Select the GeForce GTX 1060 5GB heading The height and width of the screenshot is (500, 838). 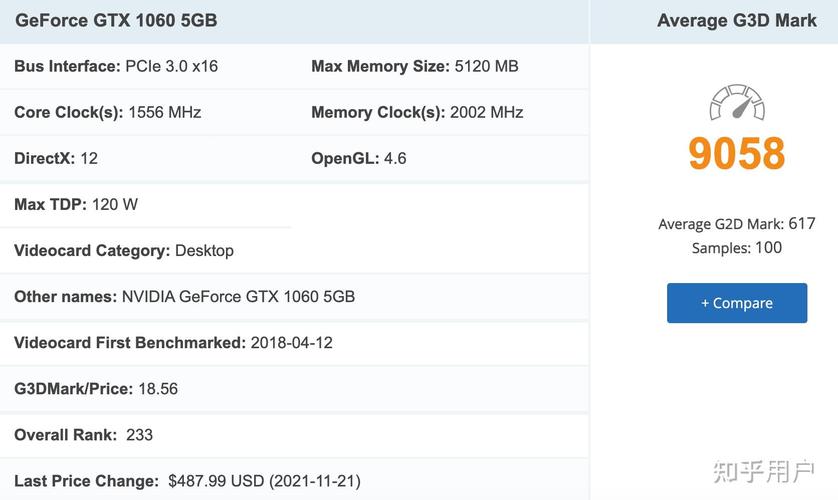[116, 20]
